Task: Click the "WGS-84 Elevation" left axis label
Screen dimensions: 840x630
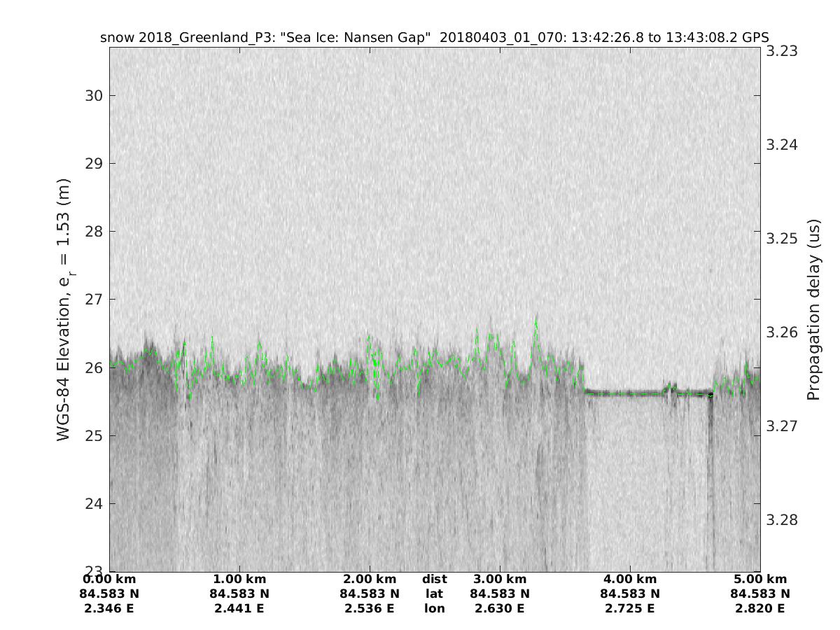Action: 64,309
